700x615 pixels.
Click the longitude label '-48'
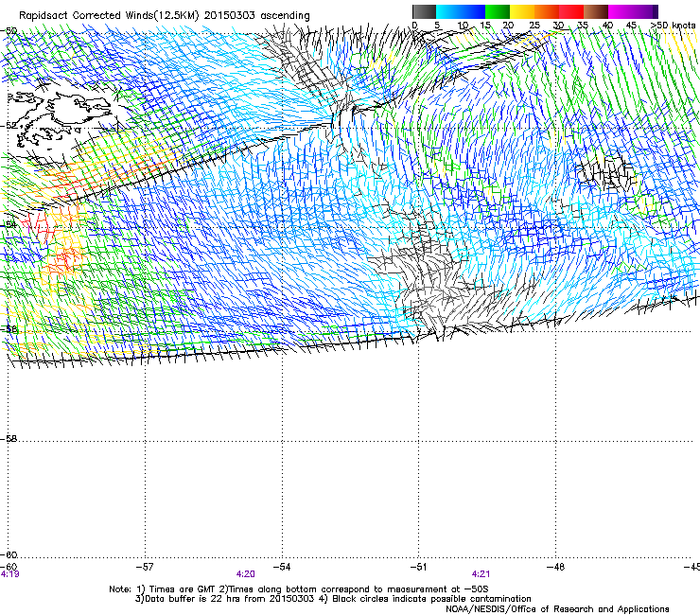coord(555,567)
